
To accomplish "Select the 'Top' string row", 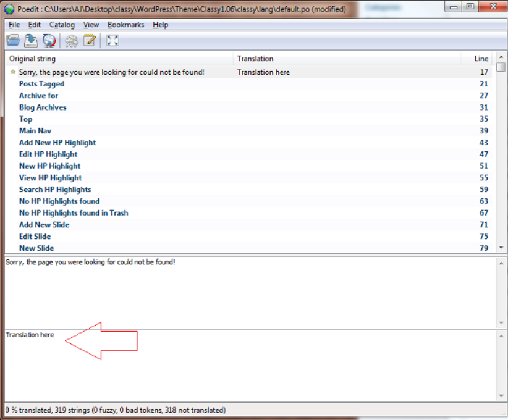I will tap(249, 119).
